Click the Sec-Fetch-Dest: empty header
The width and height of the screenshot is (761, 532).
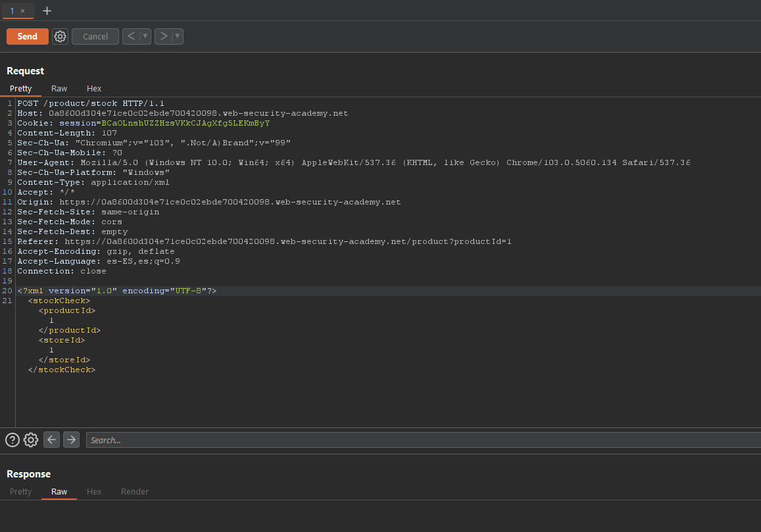tap(73, 231)
